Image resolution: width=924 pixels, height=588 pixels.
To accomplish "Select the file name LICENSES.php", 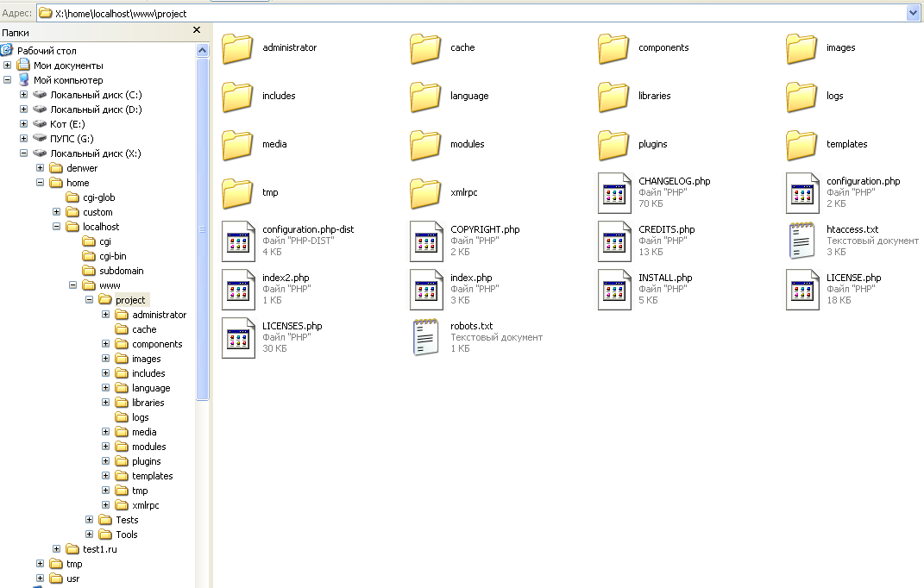I will (x=292, y=327).
